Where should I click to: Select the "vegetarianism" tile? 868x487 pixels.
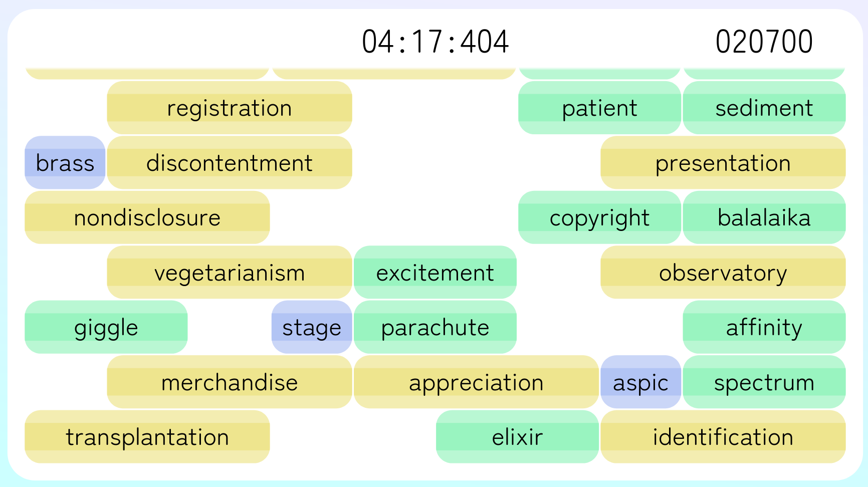coord(230,273)
